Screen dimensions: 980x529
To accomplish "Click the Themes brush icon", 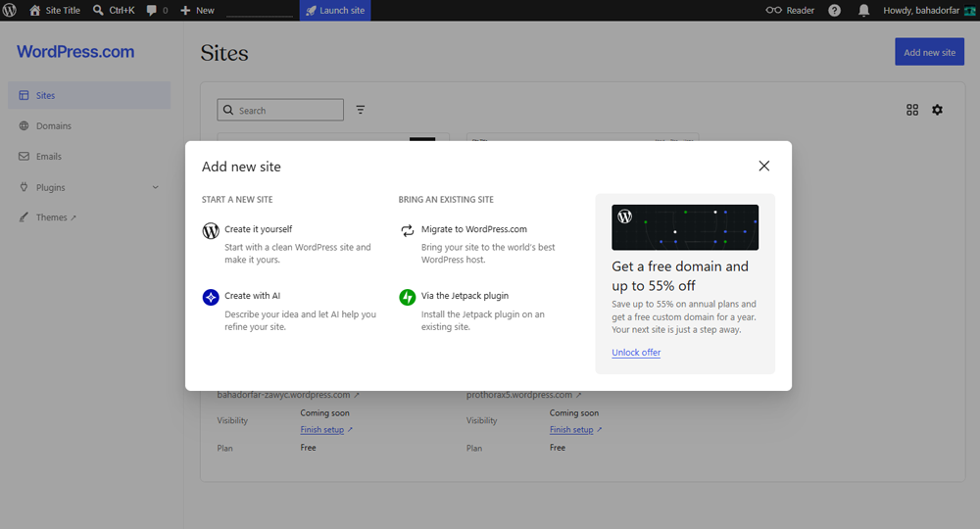I will pyautogui.click(x=24, y=217).
